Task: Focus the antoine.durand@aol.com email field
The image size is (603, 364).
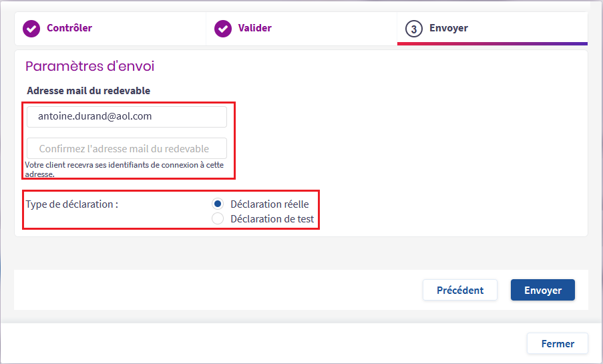Action: [x=127, y=116]
